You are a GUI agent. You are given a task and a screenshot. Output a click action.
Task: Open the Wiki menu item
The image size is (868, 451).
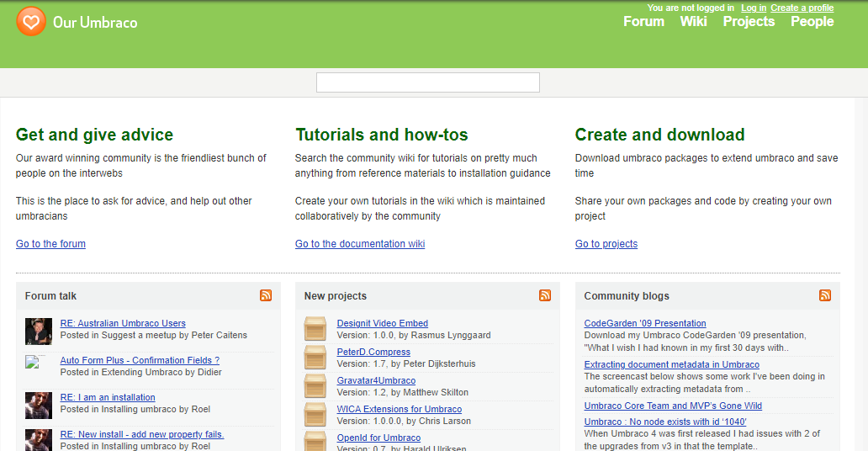pyautogui.click(x=693, y=22)
